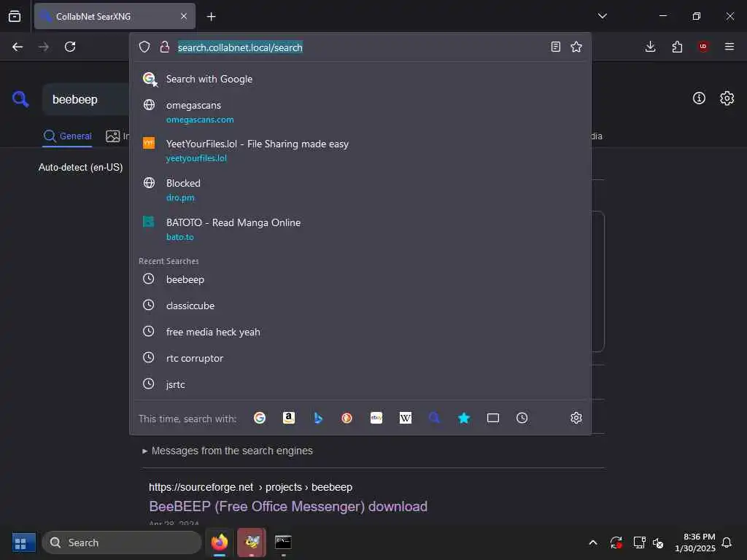Open the SearXNG preferences gear
The width and height of the screenshot is (747, 560).
tap(727, 98)
